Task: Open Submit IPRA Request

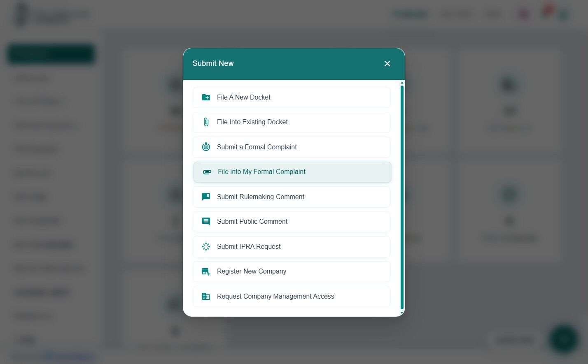Action: click(291, 246)
